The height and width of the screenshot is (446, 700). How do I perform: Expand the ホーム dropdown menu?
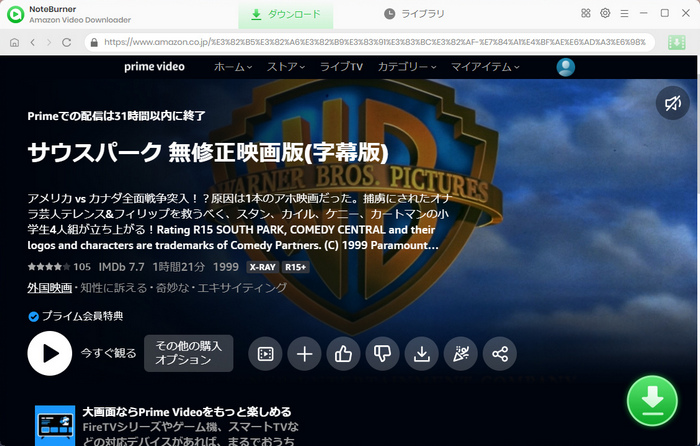[x=233, y=67]
